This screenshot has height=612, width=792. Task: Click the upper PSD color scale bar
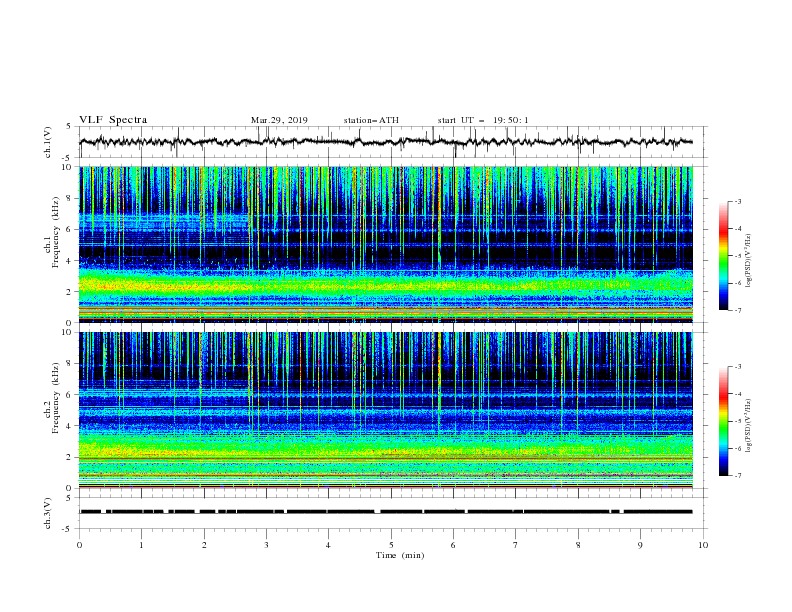coord(723,256)
